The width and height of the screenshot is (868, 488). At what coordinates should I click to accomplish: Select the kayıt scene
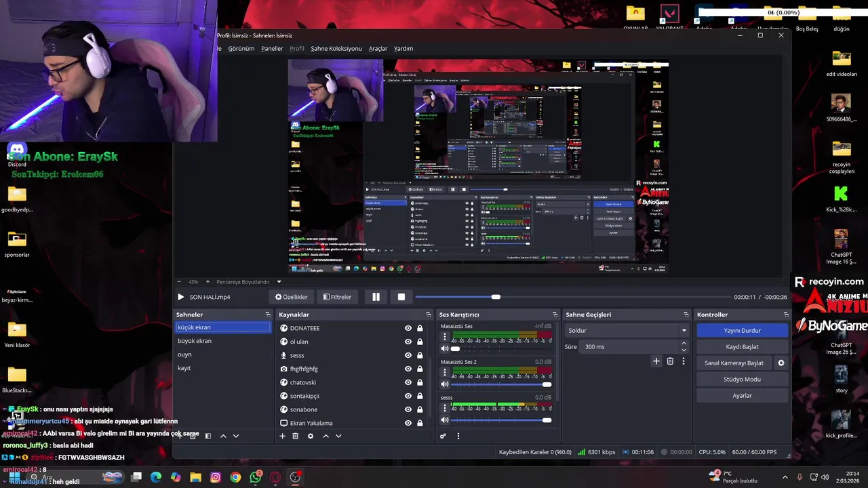point(223,368)
